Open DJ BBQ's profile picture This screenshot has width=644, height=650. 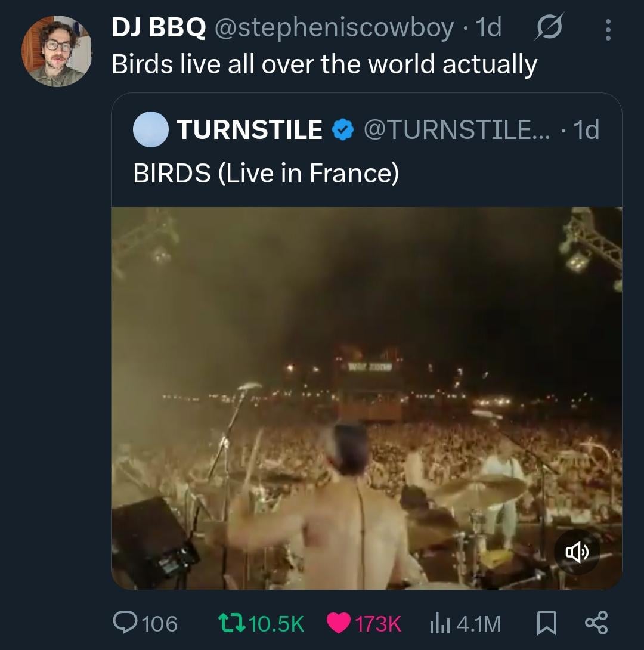(x=57, y=52)
